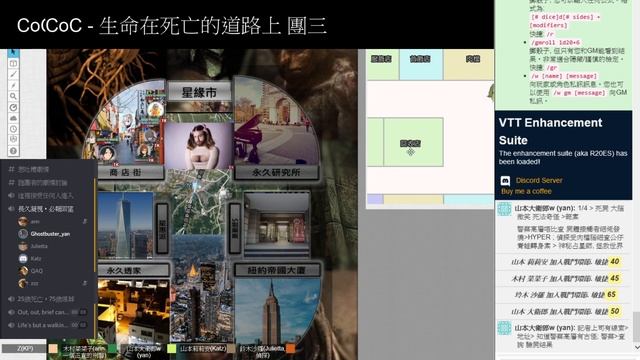Select the center green room token on floorplan
The width and height of the screenshot is (640, 360).
[413, 142]
